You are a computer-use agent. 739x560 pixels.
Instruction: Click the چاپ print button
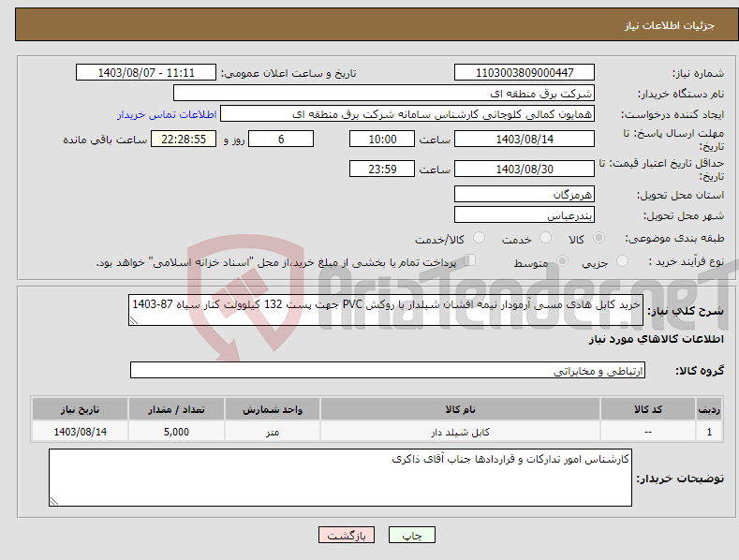412,535
